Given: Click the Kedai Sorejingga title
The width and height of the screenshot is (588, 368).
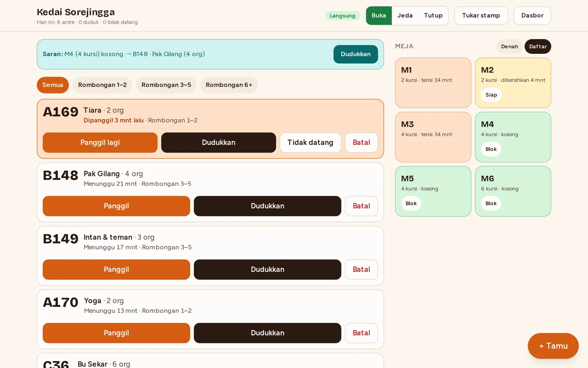Looking at the screenshot, I should (76, 12).
